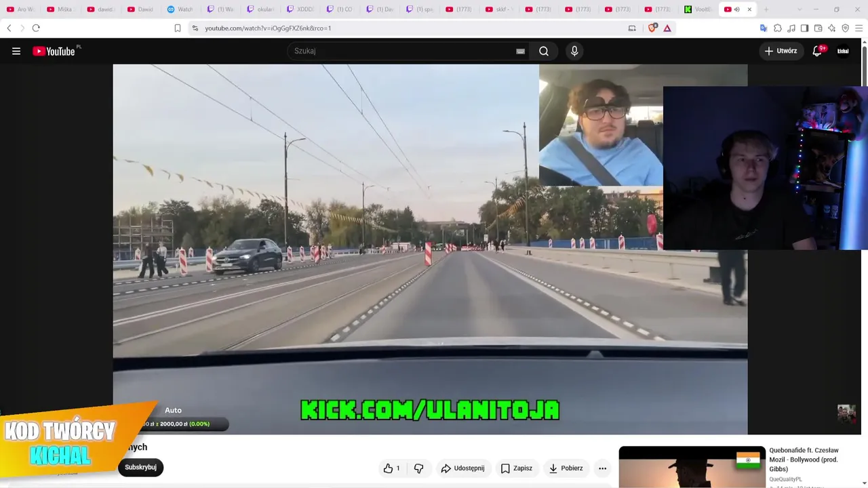Click the magnifier search button
868x488 pixels.
544,51
